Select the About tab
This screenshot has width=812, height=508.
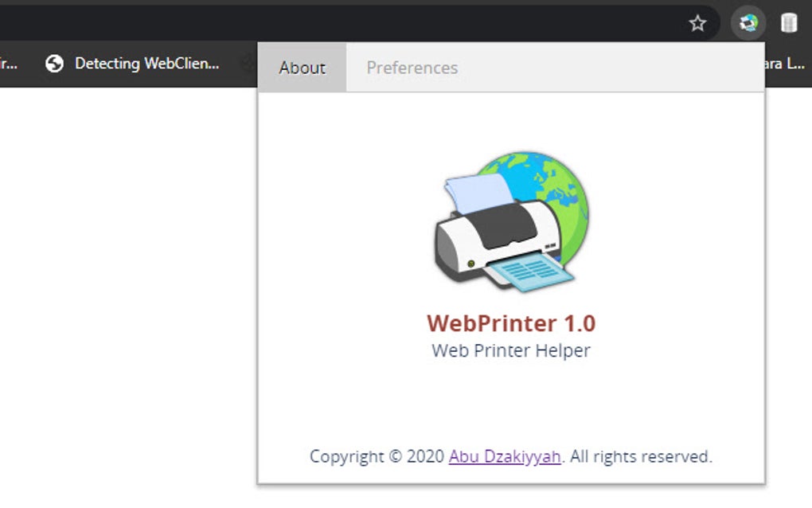tap(302, 68)
